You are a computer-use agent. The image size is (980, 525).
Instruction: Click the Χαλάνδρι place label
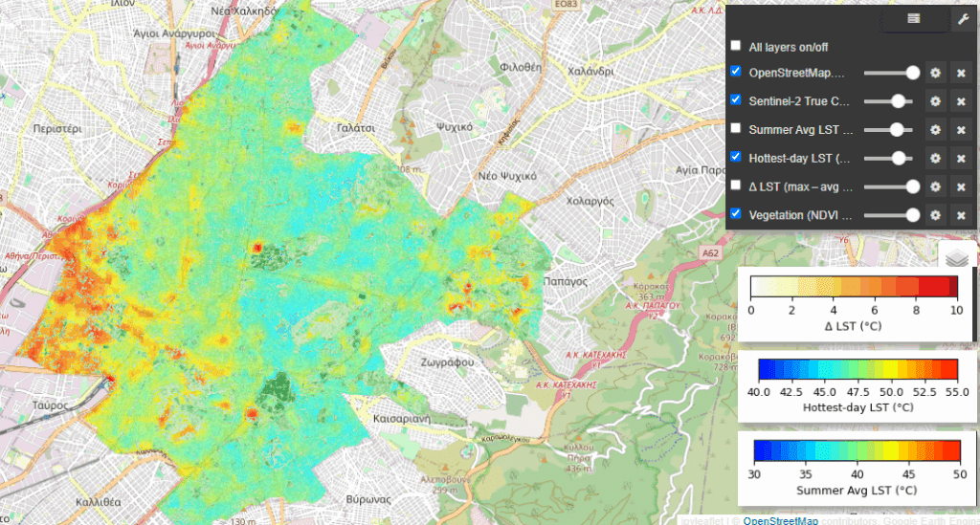pyautogui.click(x=590, y=71)
